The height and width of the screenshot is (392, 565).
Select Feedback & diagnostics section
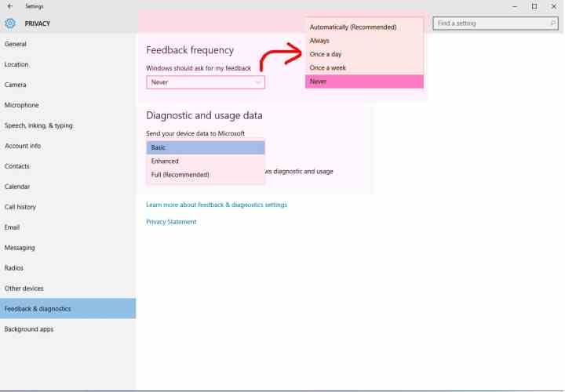67,308
